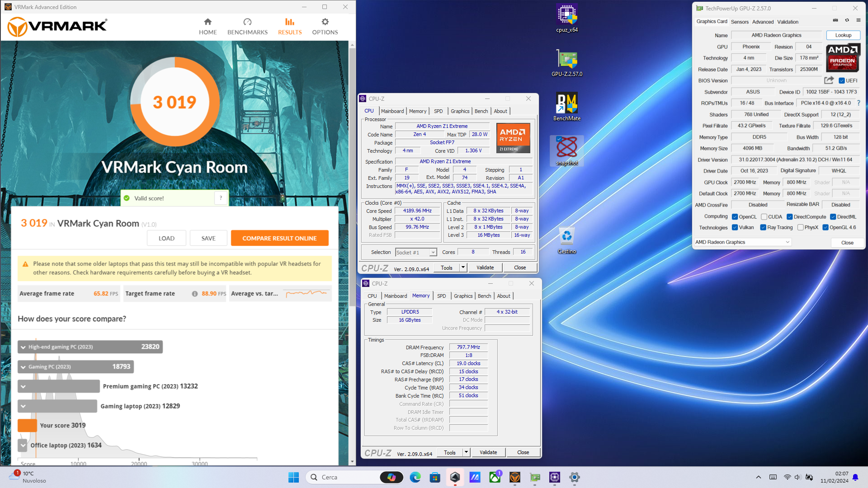Click the AMD Radeon logo in GPU-Z
The width and height of the screenshot is (868, 488).
843,57
